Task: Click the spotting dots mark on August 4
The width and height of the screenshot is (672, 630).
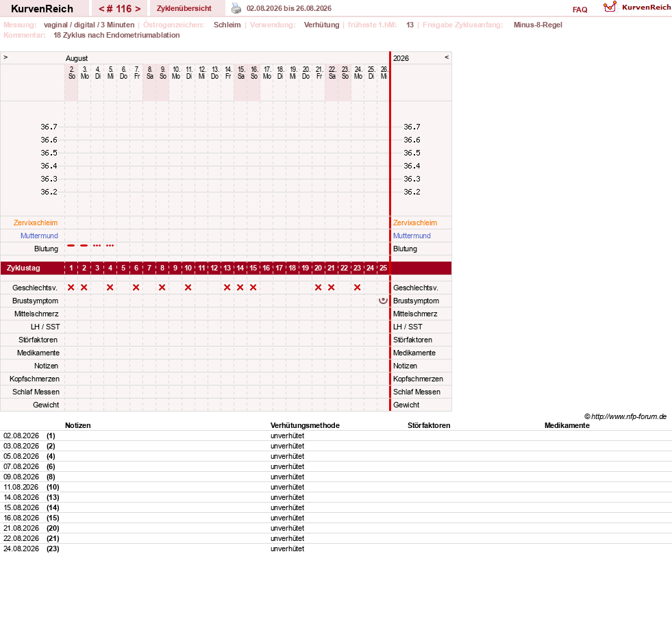Action: [97, 246]
